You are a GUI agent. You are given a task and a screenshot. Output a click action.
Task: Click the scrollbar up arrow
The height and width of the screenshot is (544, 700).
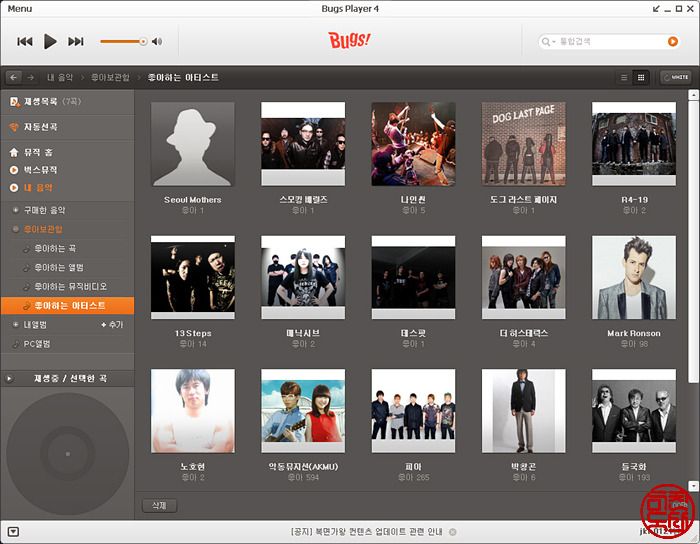pos(693,95)
